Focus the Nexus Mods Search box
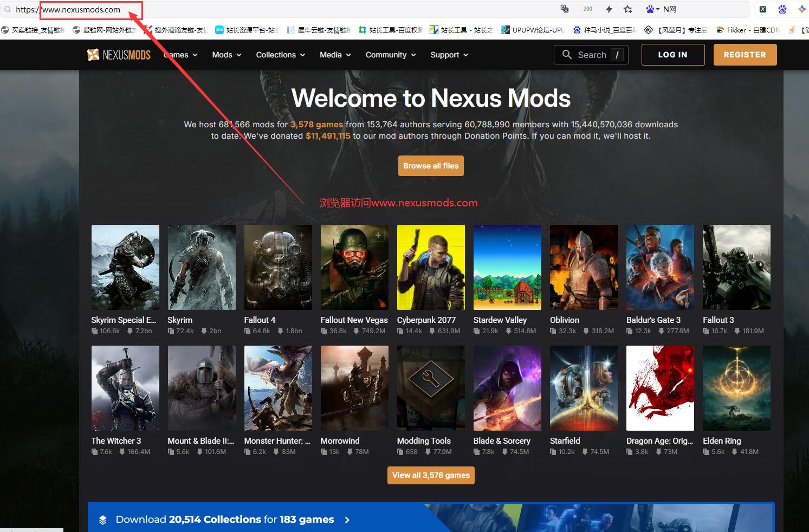809x532 pixels. [591, 55]
